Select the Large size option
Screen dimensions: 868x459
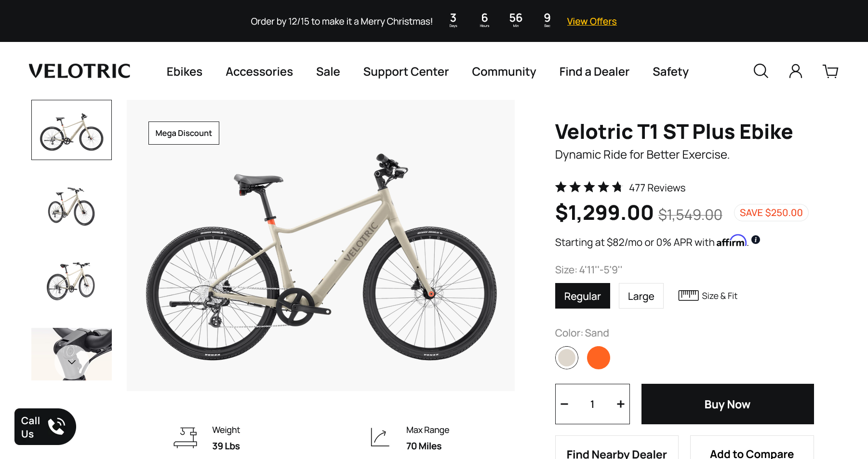pos(641,296)
